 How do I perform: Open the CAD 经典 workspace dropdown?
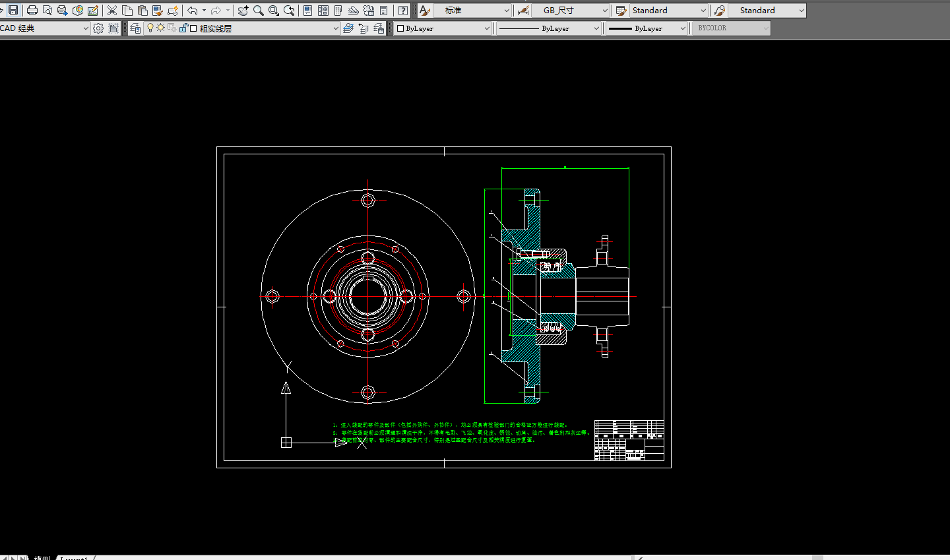pos(45,28)
